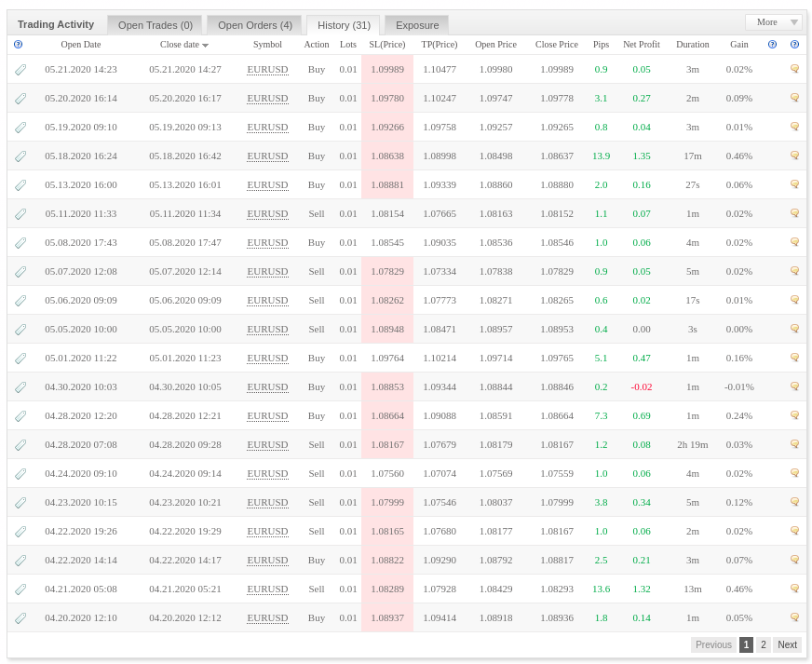Click the help icon left of Open Date header
Image resolution: width=812 pixels, height=664 pixels.
pos(18,45)
